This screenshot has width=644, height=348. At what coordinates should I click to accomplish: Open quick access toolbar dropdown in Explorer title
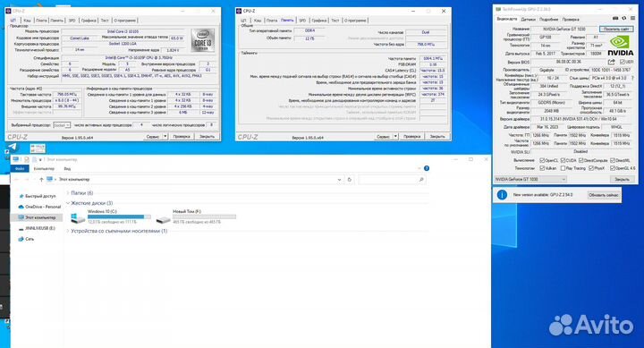(40, 159)
